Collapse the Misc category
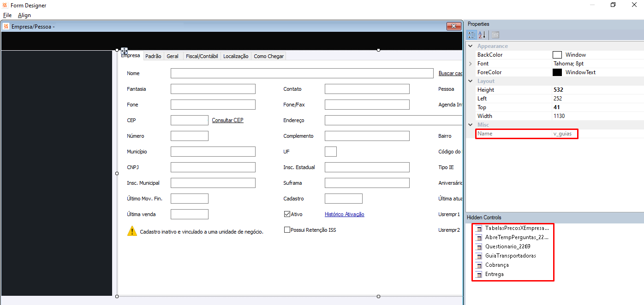 pyautogui.click(x=471, y=125)
